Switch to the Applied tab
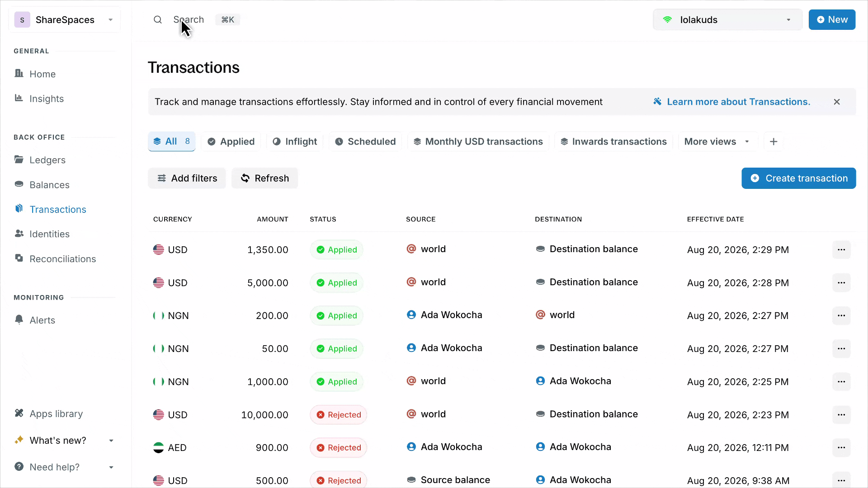Image resolution: width=868 pixels, height=488 pixels. coord(231,142)
